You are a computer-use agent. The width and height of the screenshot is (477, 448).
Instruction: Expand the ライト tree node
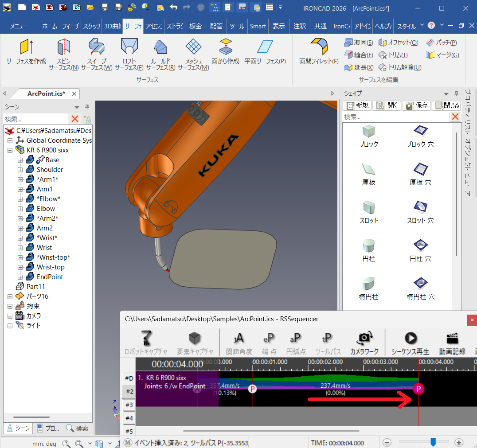coord(10,326)
